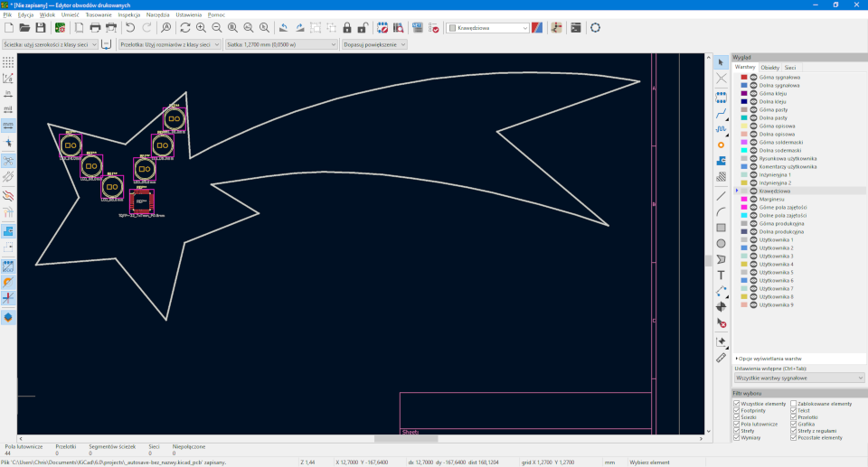
Task: Click the horizontal scrollbar thumb
Action: pos(406,439)
